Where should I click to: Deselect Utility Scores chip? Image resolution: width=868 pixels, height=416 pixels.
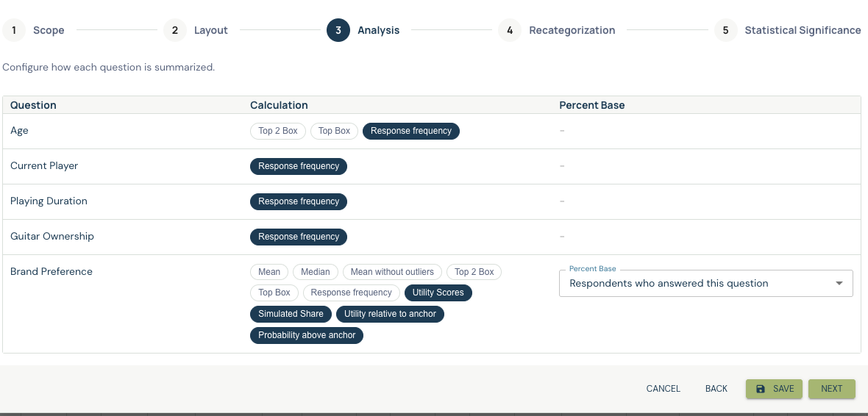438,293
